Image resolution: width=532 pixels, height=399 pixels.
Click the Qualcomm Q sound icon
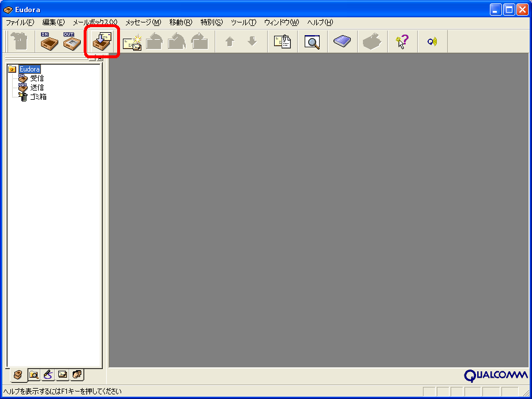click(x=432, y=42)
